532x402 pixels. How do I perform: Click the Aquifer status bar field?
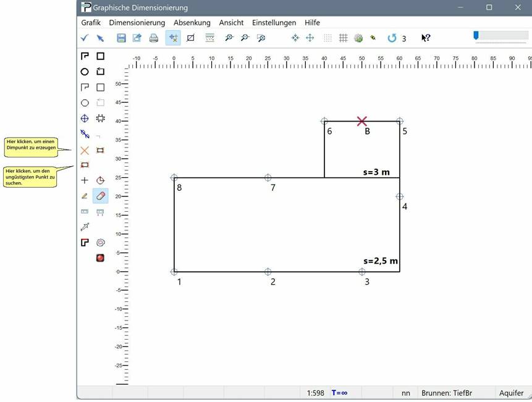click(512, 393)
